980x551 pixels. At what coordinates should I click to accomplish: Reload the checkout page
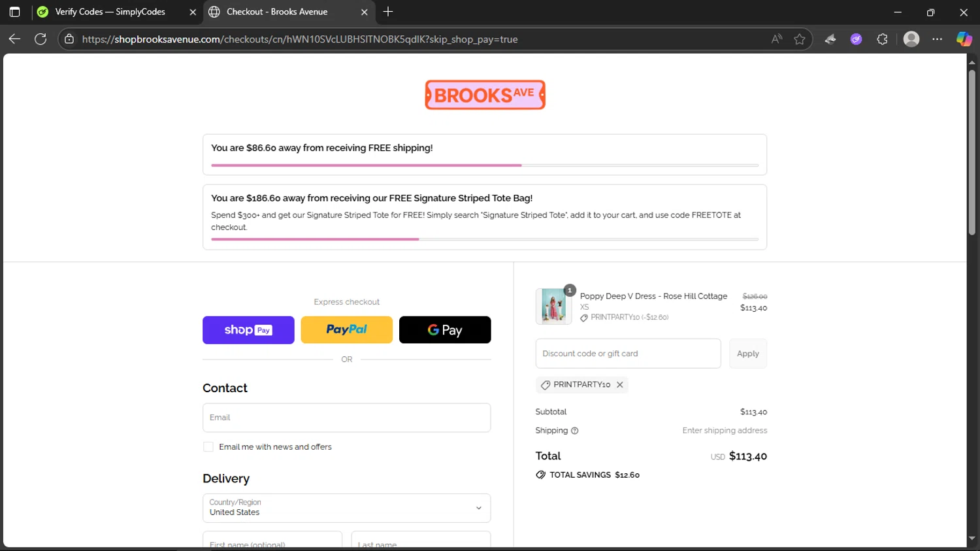(x=41, y=39)
